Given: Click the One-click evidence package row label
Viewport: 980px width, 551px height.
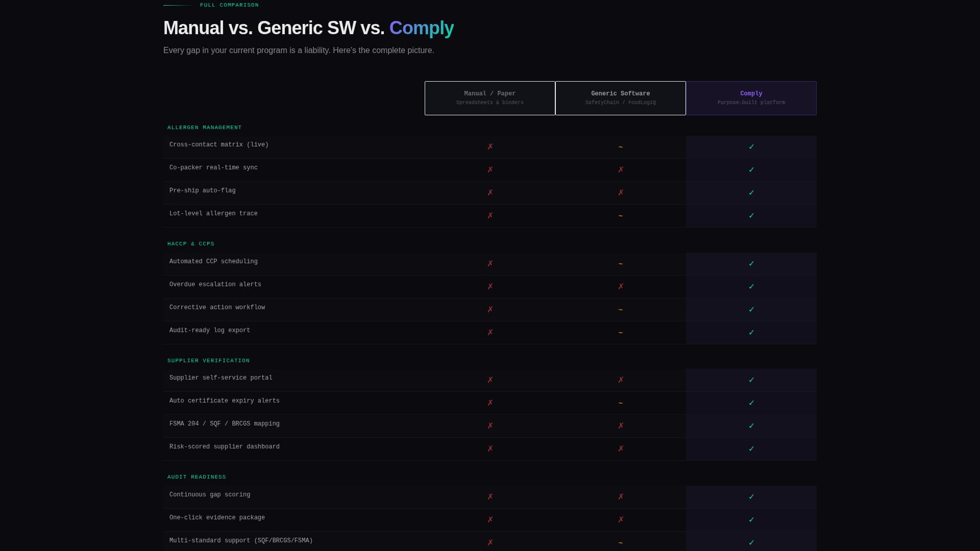Looking at the screenshot, I should (217, 518).
